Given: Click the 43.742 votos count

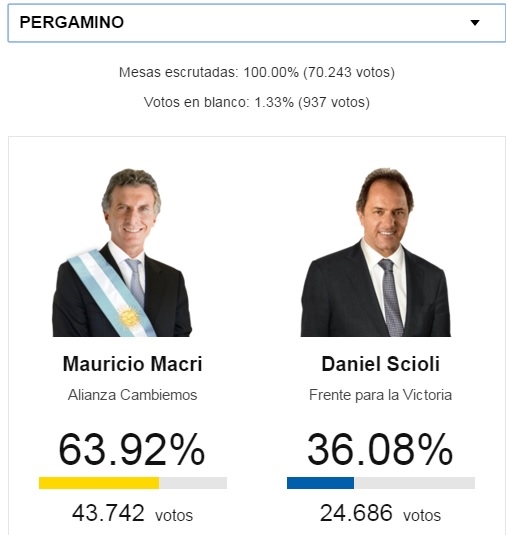Looking at the screenshot, I should pos(132,513).
